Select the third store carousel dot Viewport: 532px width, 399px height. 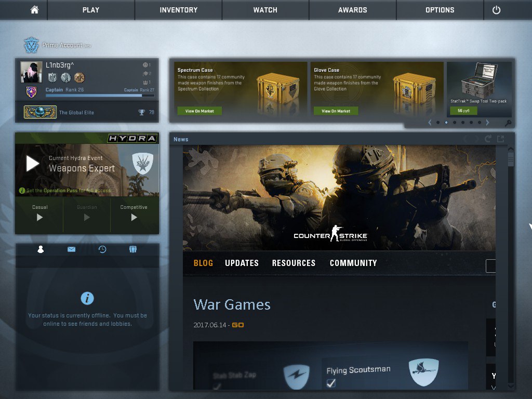455,123
